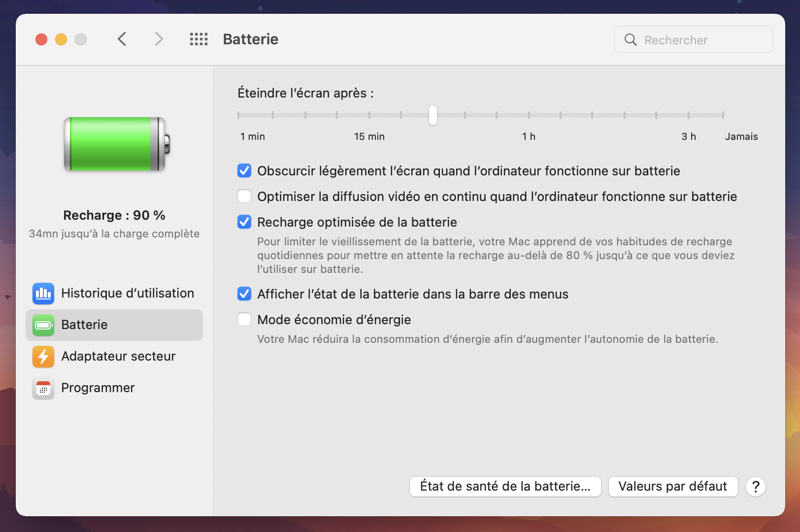Screen dimensions: 800x532
Task: Click the green Batterie sidebar icon
Action: point(43,325)
